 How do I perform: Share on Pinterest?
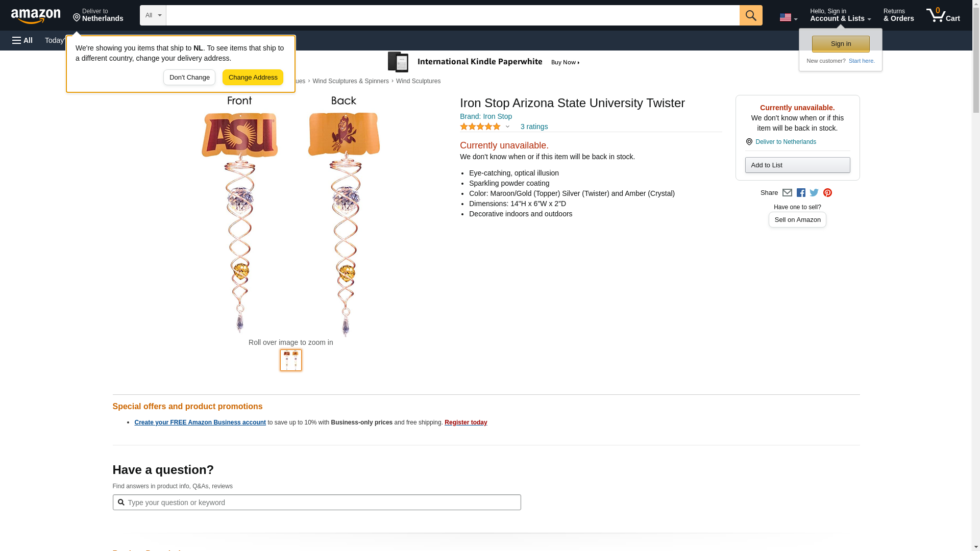pos(827,193)
